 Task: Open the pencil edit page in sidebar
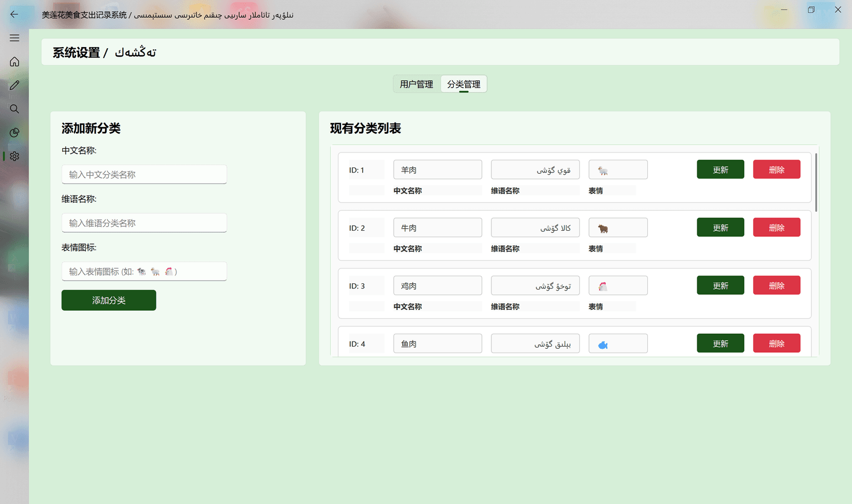pos(14,85)
